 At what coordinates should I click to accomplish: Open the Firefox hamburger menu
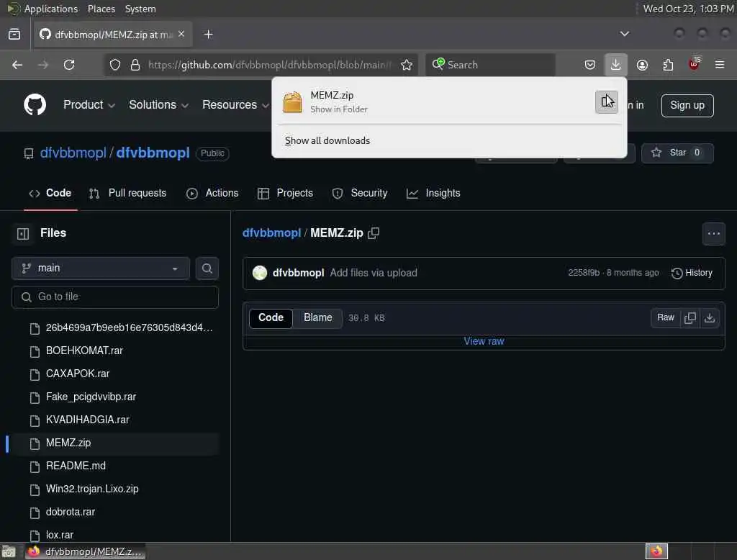719,64
